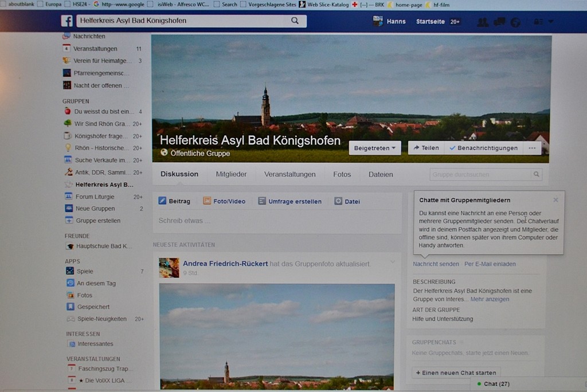Screen dimensions: 587x392
Task: Switch to the Mitglieder tab
Action: 232,174
